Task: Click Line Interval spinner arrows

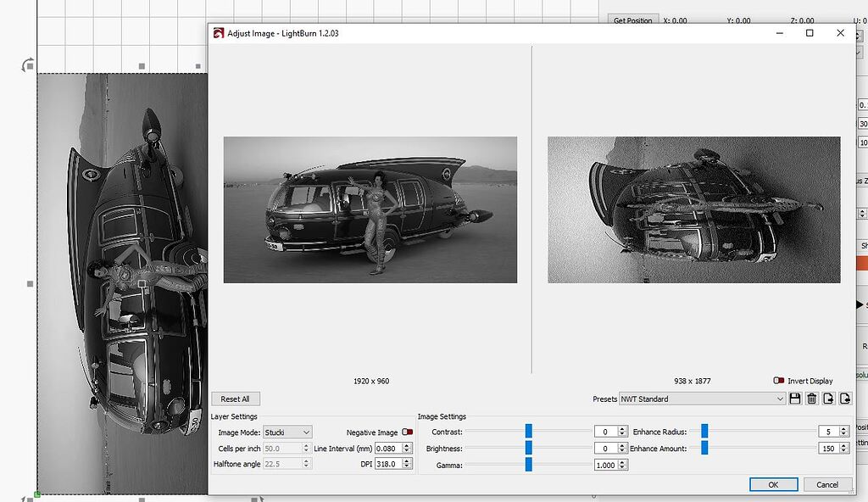Action: point(407,449)
